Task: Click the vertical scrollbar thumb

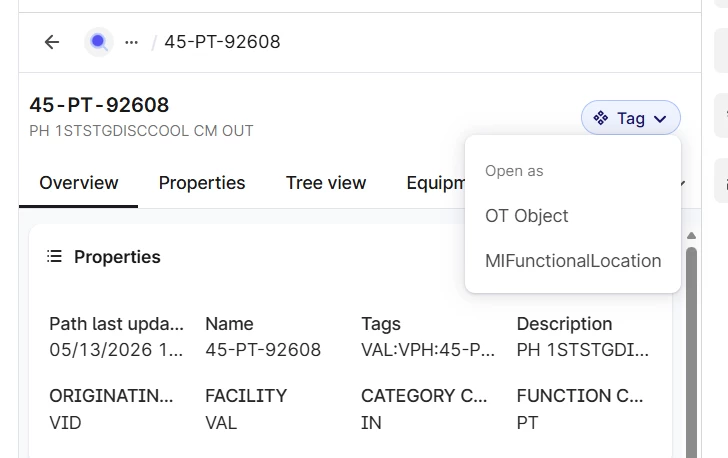Action: click(691, 352)
